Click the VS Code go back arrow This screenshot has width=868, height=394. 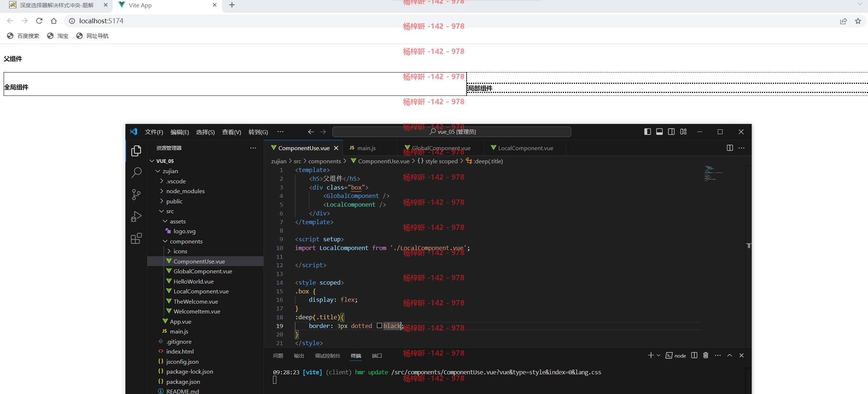pyautogui.click(x=311, y=132)
